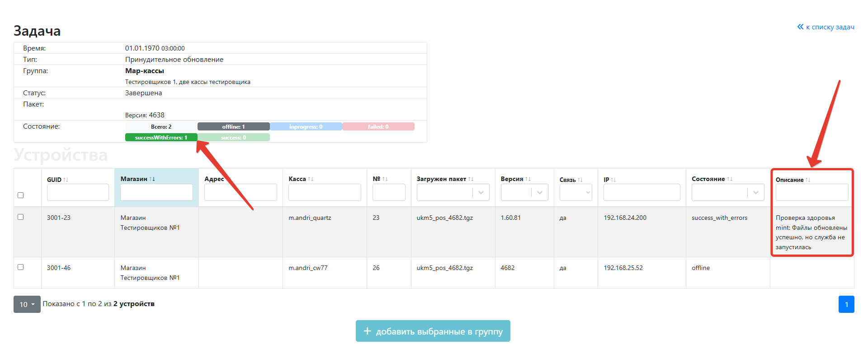Click the successWithErrors: 1 status badge
This screenshot has width=868, height=344.
click(x=161, y=138)
